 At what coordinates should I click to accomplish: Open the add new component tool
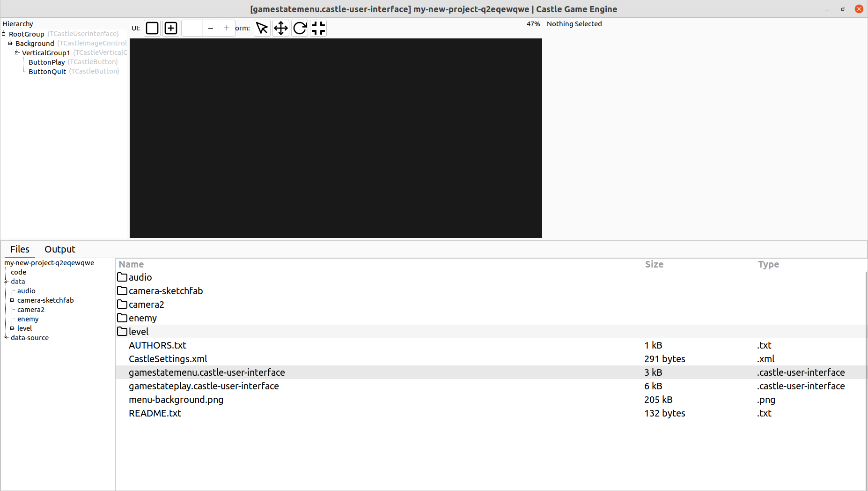point(170,28)
